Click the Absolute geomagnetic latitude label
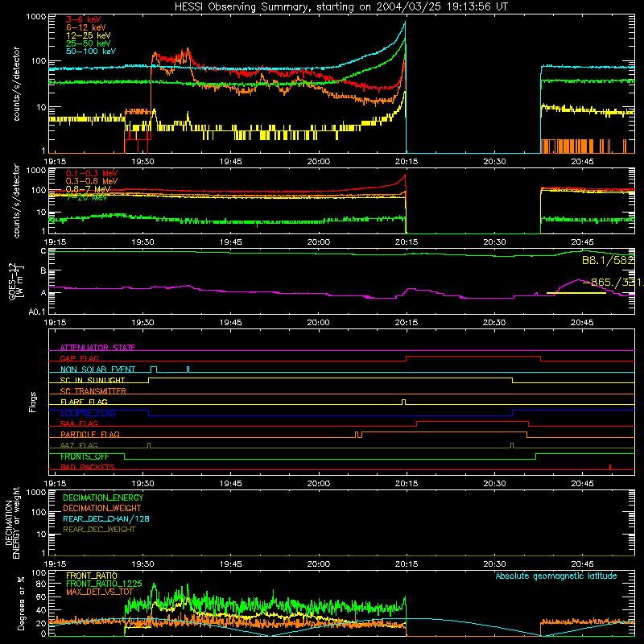Viewport: 644px width, 644px height. (556, 576)
